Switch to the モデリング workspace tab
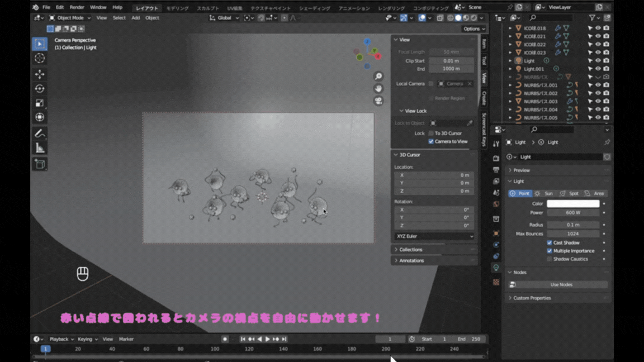This screenshot has height=362, width=644. (x=177, y=8)
